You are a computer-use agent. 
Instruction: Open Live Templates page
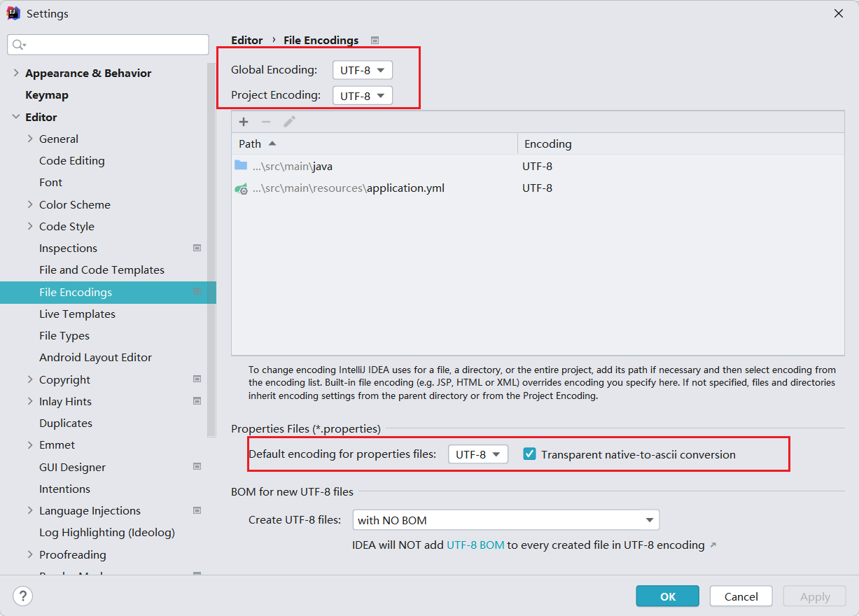[x=77, y=314]
